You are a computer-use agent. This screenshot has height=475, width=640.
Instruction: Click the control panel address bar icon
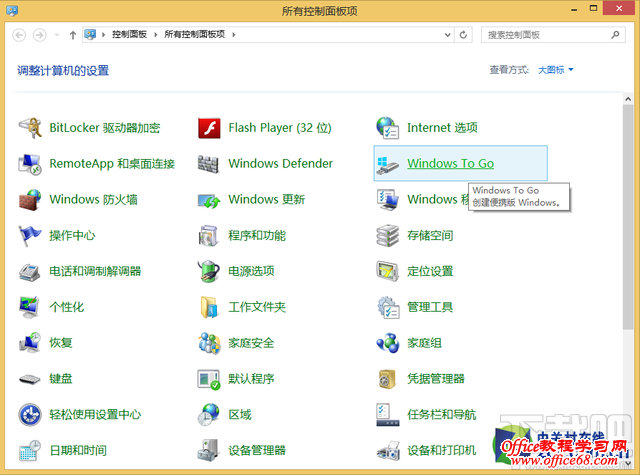point(90,35)
